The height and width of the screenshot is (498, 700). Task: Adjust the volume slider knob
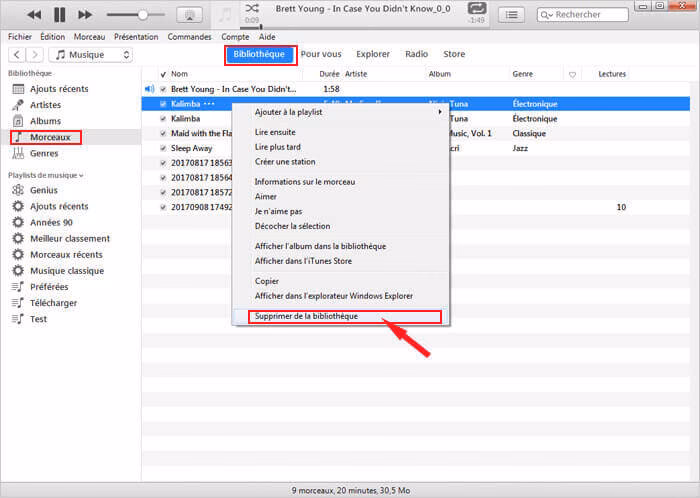[x=142, y=15]
